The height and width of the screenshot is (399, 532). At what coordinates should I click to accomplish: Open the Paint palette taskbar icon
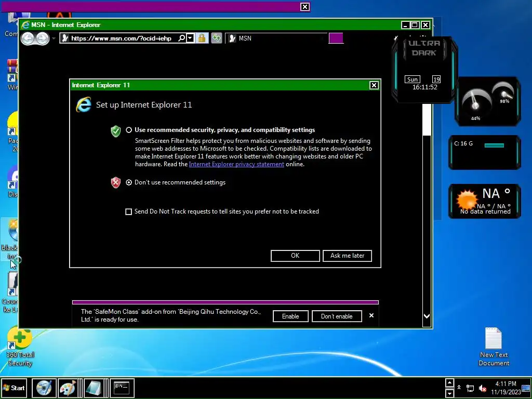coord(68,388)
